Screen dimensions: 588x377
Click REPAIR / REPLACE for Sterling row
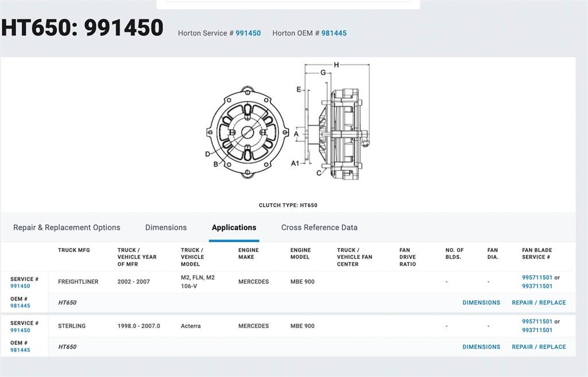click(539, 347)
